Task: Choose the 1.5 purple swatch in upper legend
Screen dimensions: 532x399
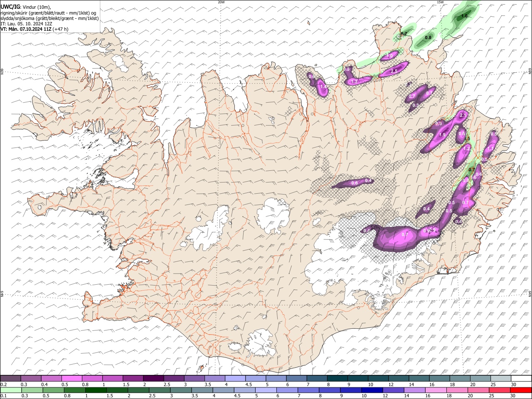Action: coord(133,378)
